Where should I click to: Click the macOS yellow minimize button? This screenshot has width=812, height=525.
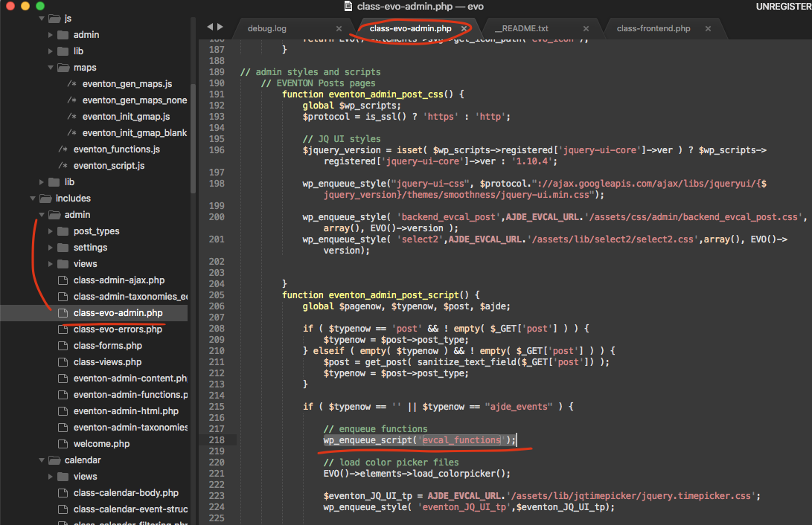pyautogui.click(x=25, y=6)
